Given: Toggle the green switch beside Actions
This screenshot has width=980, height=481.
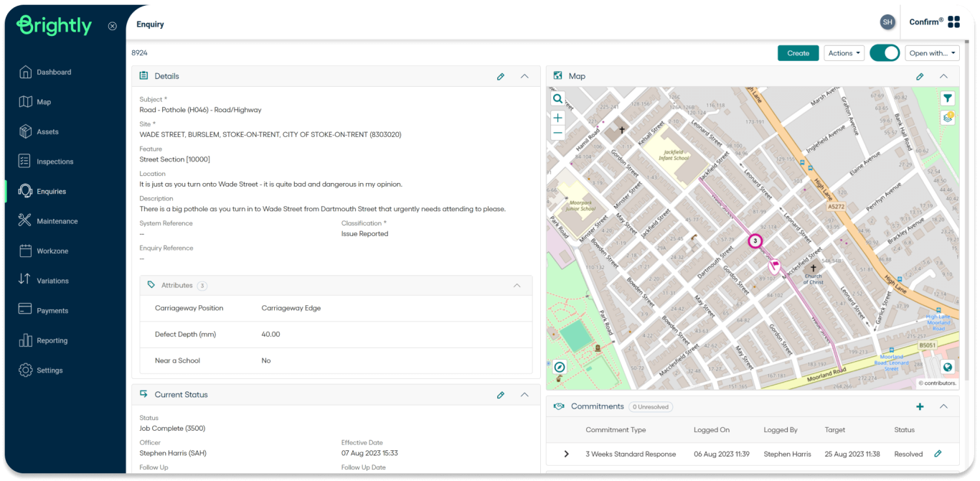Looking at the screenshot, I should point(885,53).
